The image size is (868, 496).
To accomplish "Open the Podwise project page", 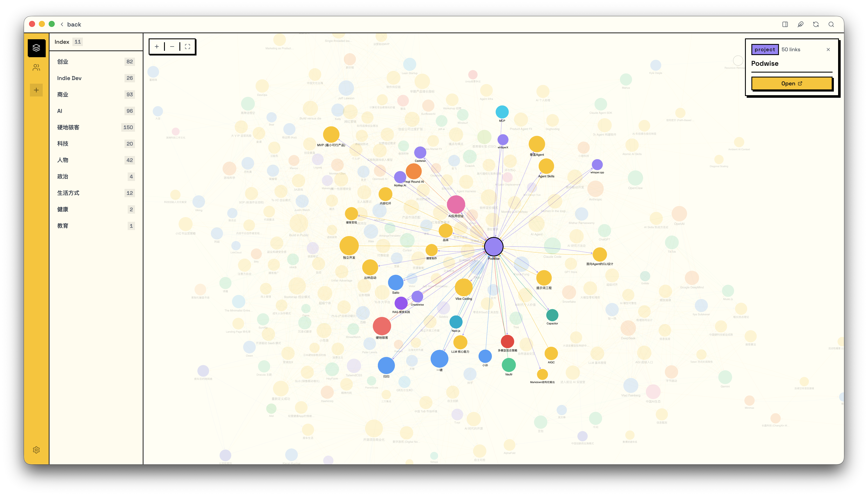I will 792,83.
